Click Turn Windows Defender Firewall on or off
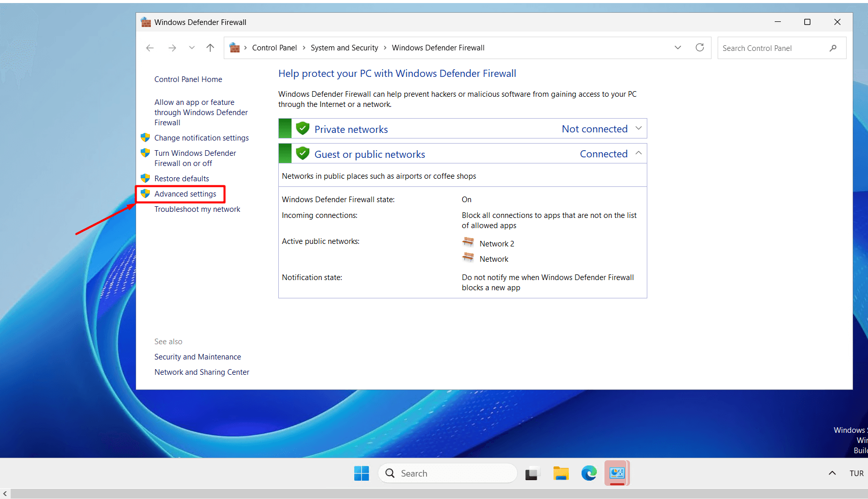 click(195, 158)
